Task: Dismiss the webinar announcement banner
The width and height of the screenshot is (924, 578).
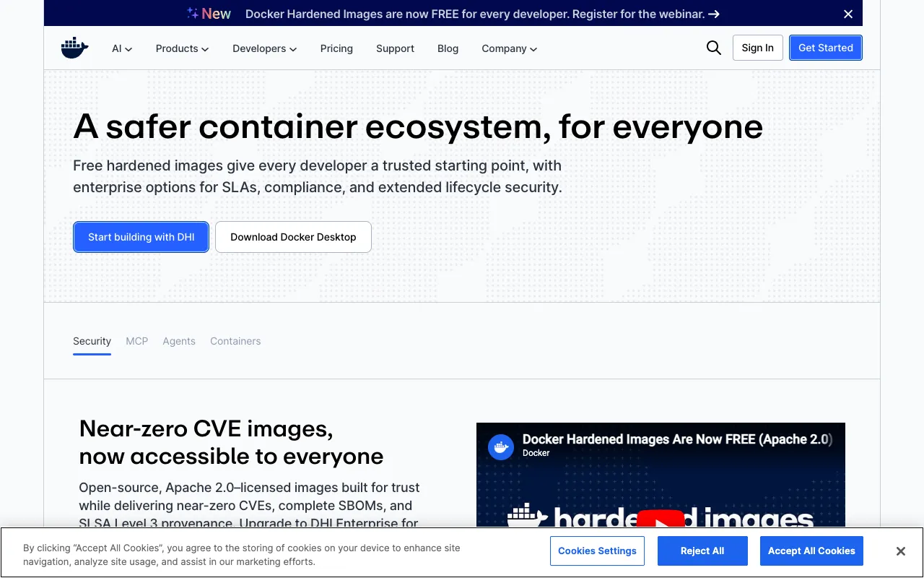Action: (847, 13)
